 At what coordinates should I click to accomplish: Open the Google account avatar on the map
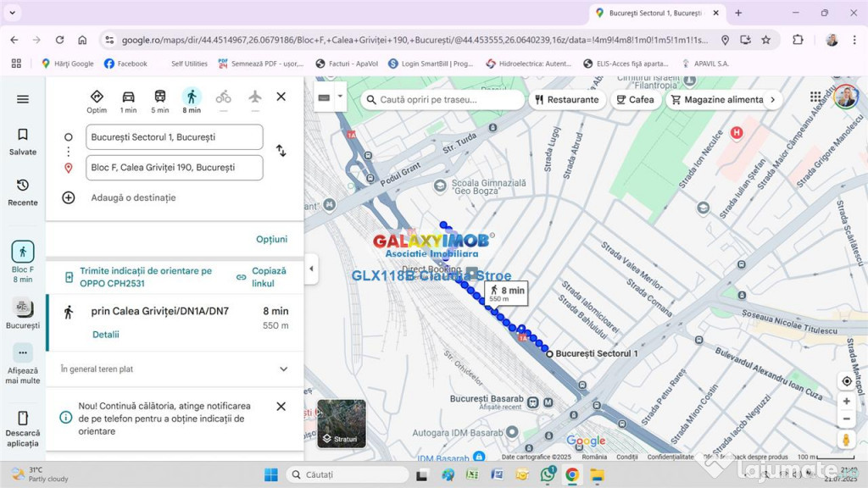coord(845,97)
